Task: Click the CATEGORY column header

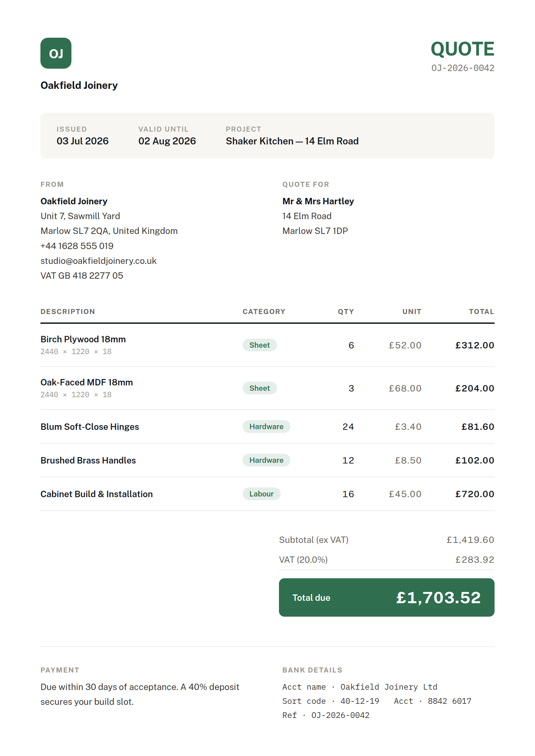Action: coord(264,312)
